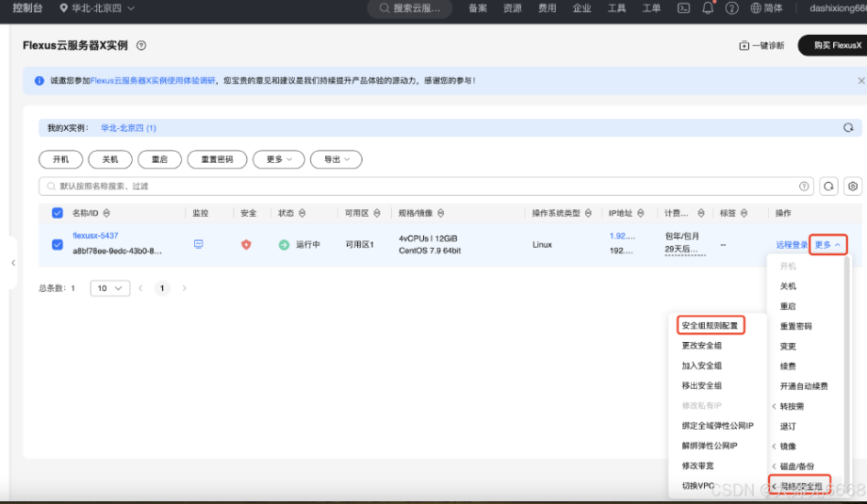Open the 远程登录 link
867x504 pixels.
(x=792, y=244)
